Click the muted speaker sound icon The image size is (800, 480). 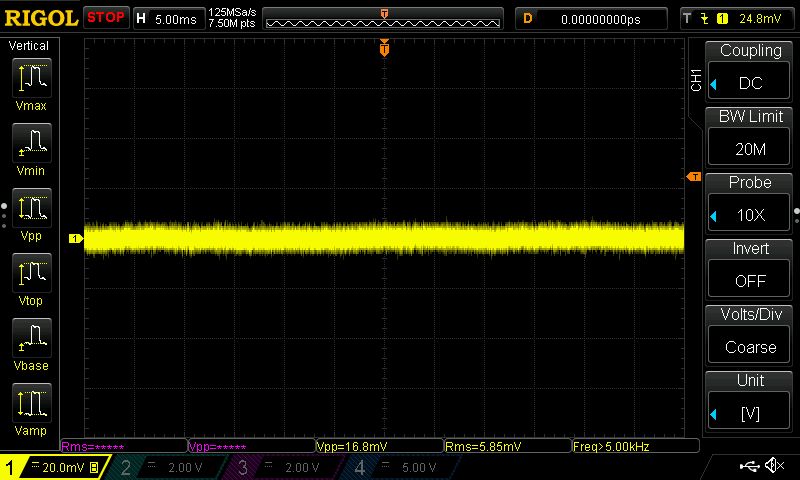click(774, 465)
